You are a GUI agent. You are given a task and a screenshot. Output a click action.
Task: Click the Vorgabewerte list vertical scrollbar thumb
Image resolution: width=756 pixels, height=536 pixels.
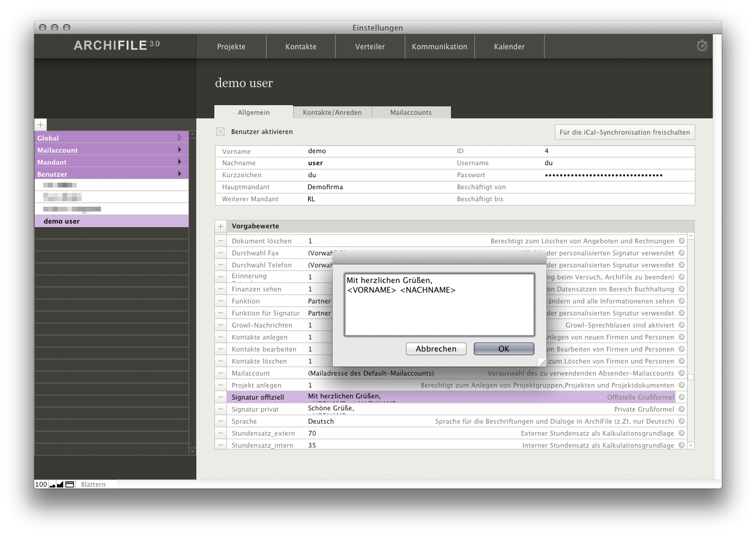691,377
